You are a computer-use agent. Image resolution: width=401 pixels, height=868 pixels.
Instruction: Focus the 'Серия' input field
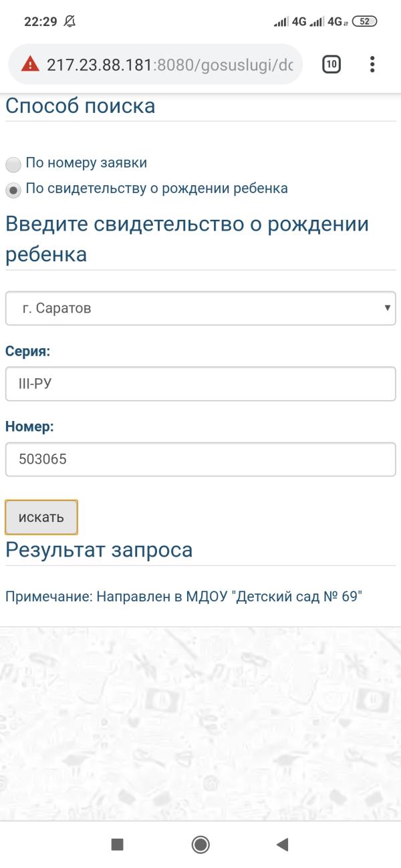(200, 384)
